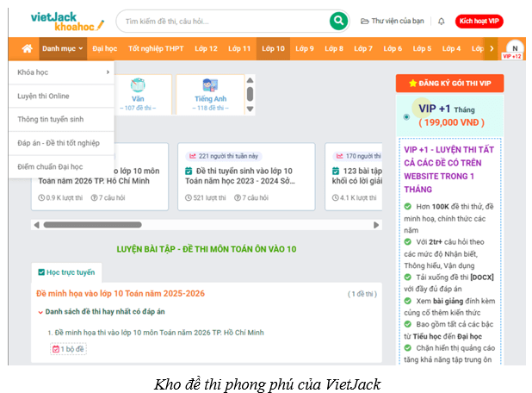Screen dimensions: 532x393
Task: Click the star icon on ĐĂNG KÝ GÓI THI VIP
Action: (412, 84)
